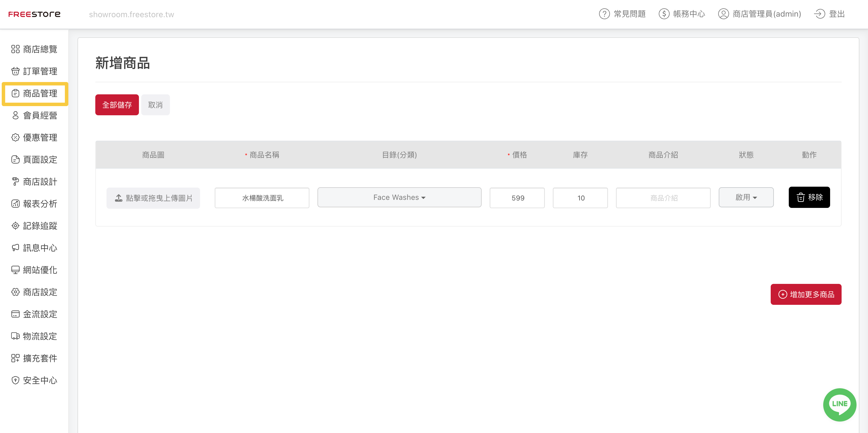Open 訊息中心 menu label
The height and width of the screenshot is (433, 868).
pos(40,248)
